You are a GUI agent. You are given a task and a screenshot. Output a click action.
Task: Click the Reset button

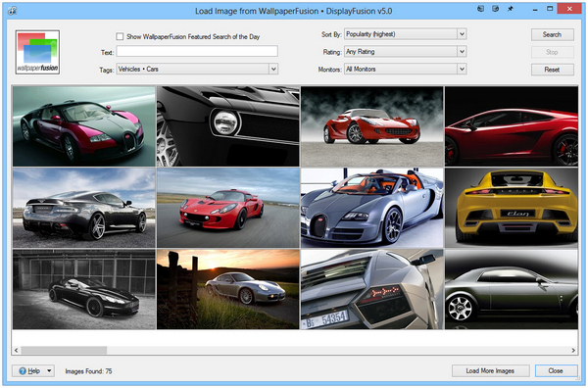point(553,70)
